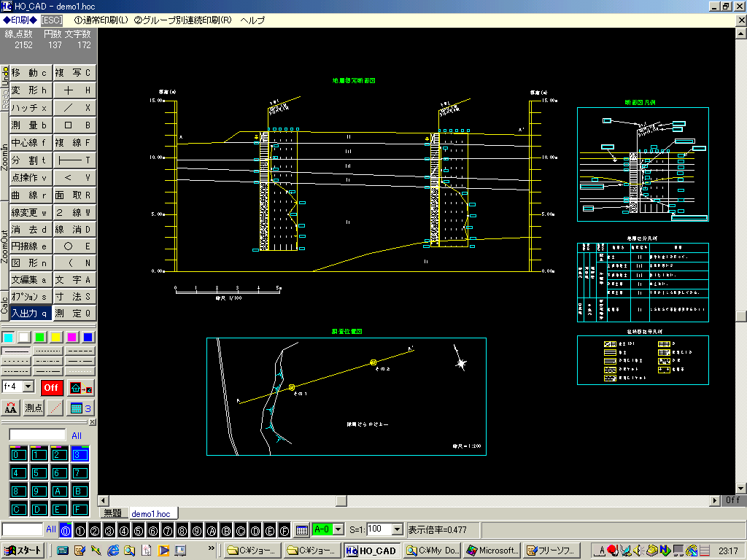Open the S=1:100 scale dropdown
Image resolution: width=747 pixels, height=560 pixels.
click(x=398, y=529)
